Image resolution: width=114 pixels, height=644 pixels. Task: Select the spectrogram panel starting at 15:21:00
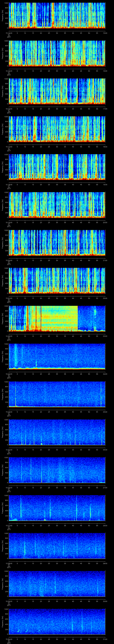coord(57,280)
